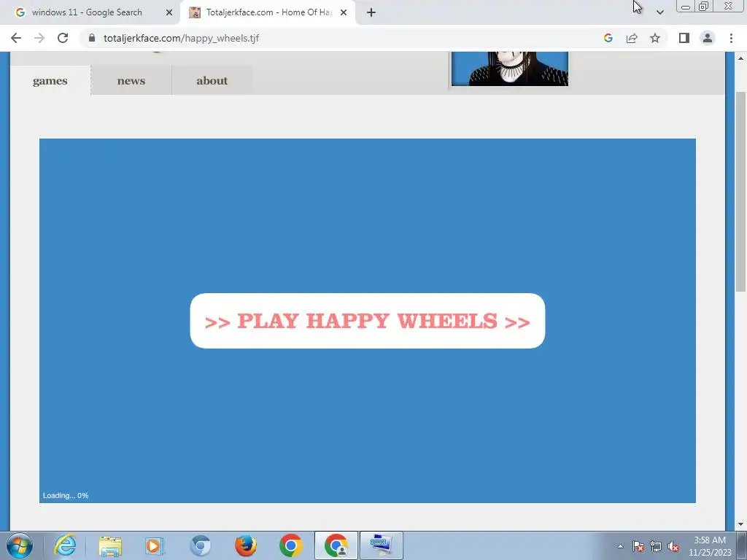The image size is (747, 560).
Task: Open the browser side panel
Action: (684, 38)
